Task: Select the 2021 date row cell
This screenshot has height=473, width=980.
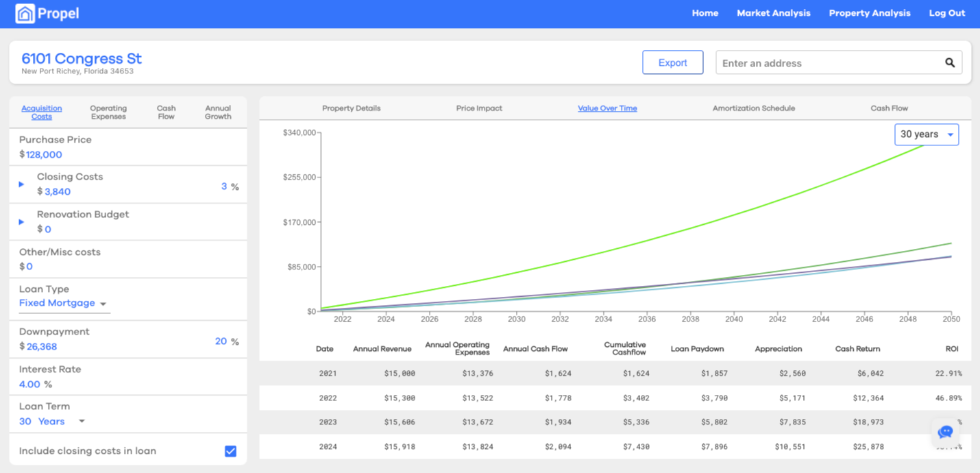Action: [328, 374]
